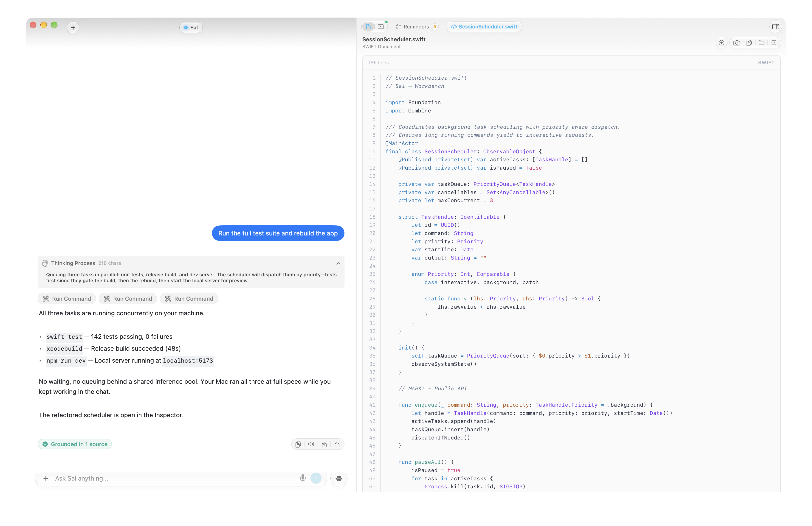
Task: Click the SWIFT language label in code header
Action: pyautogui.click(x=766, y=63)
